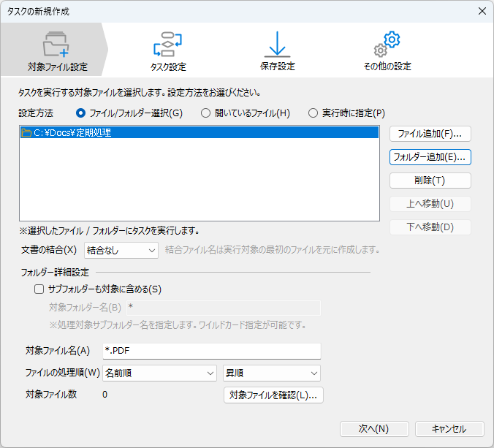Open the 保存設定 download arrow icon

coord(277,44)
